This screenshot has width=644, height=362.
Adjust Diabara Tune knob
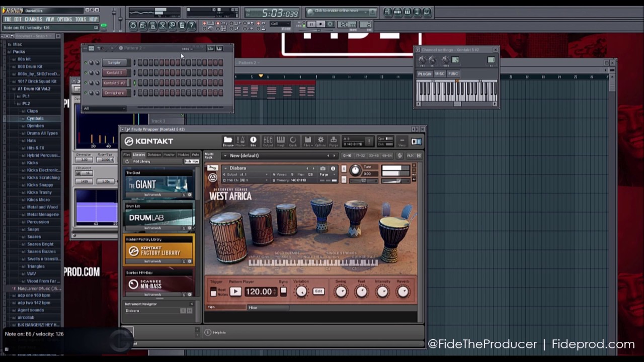(356, 171)
